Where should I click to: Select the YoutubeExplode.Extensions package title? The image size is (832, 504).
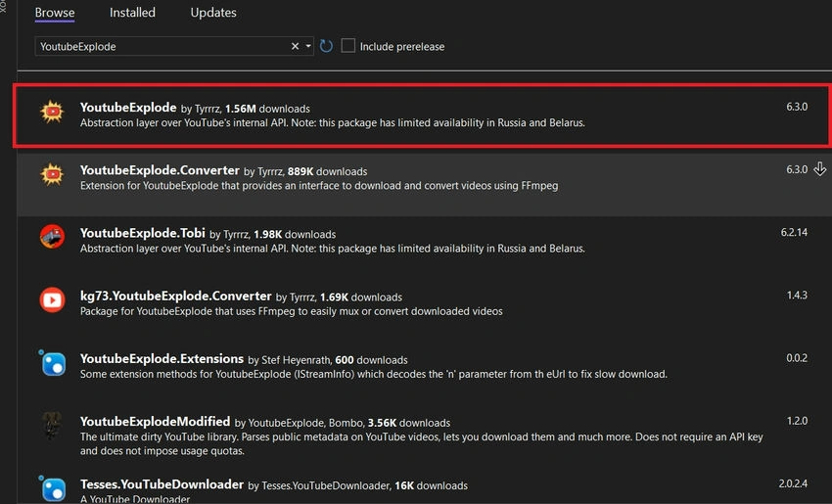tap(162, 358)
